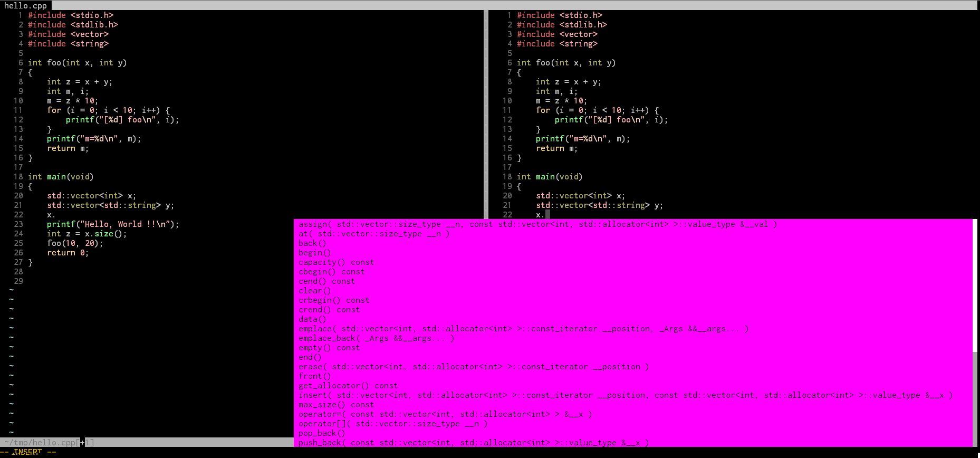Select max_size() const completion

point(633,405)
